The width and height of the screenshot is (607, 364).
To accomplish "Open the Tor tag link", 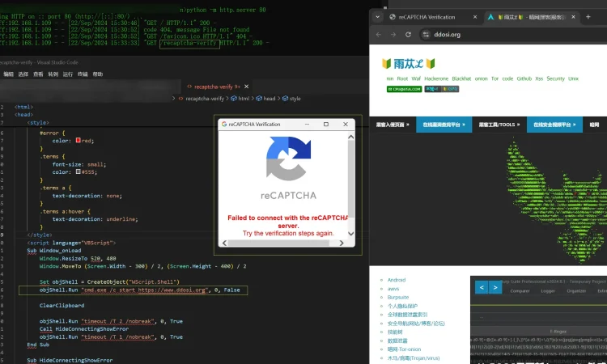I will click(x=495, y=78).
